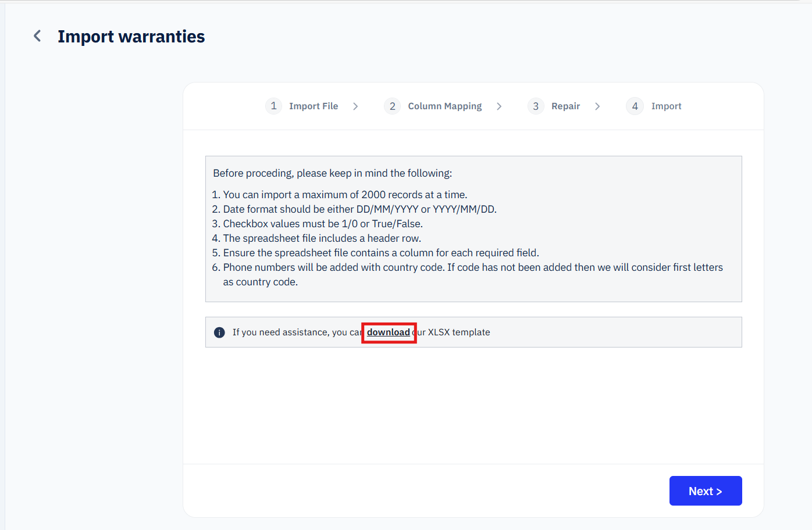Select the Import File step label
The width and height of the screenshot is (812, 530).
(314, 106)
